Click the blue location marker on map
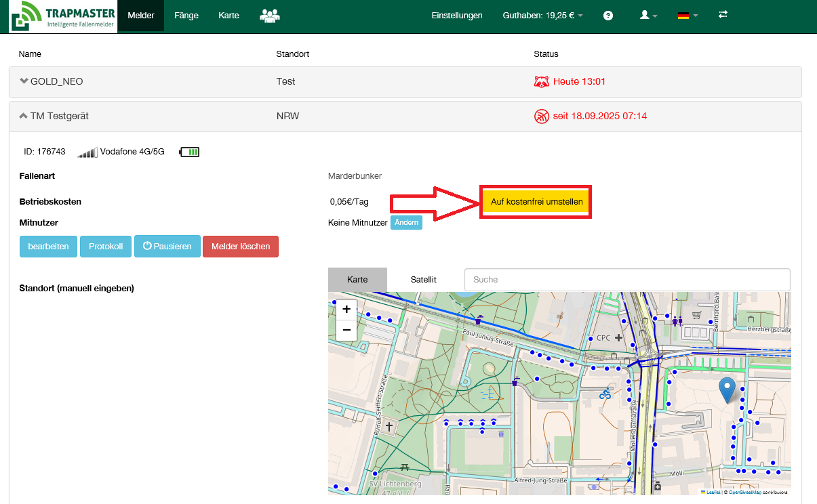Image resolution: width=817 pixels, height=504 pixels. coord(728,390)
